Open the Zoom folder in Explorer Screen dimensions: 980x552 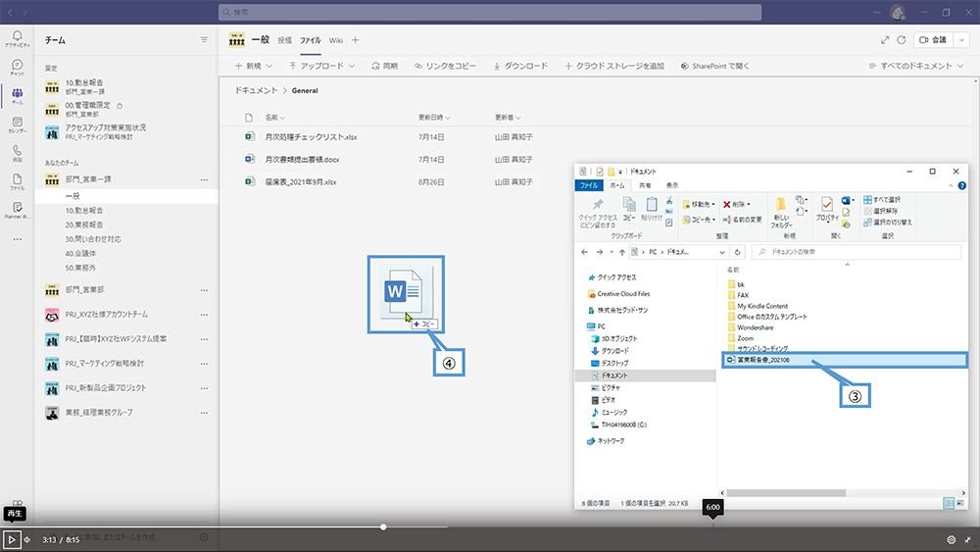[745, 338]
